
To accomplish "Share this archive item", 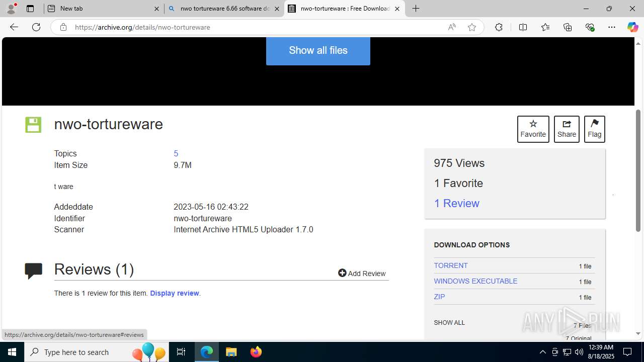I will (567, 129).
